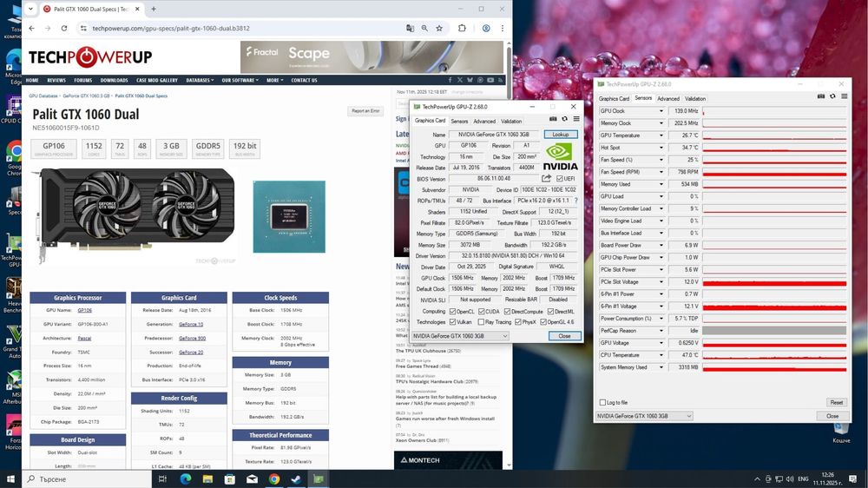The image size is (868, 488).
Task: Toggle the Vulkan checkbox
Action: pyautogui.click(x=453, y=322)
